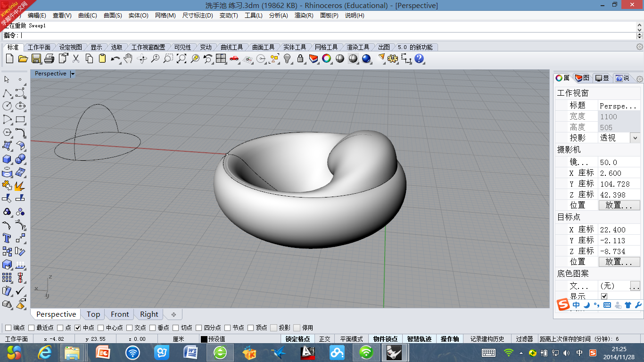Switch to the Top viewport tab
The height and width of the screenshot is (362, 644).
(93, 314)
